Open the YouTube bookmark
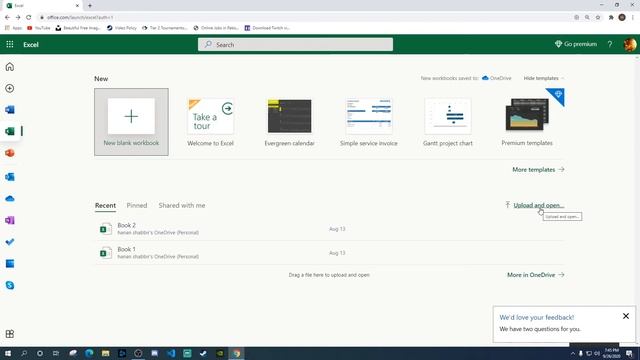Screen dimensions: 640x360 pyautogui.click(x=39, y=28)
